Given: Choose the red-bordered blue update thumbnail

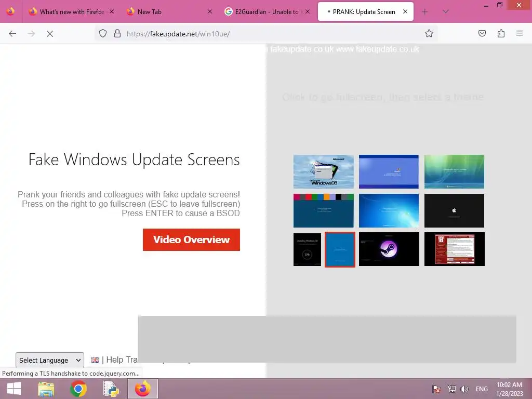Looking at the screenshot, I should [340, 250].
